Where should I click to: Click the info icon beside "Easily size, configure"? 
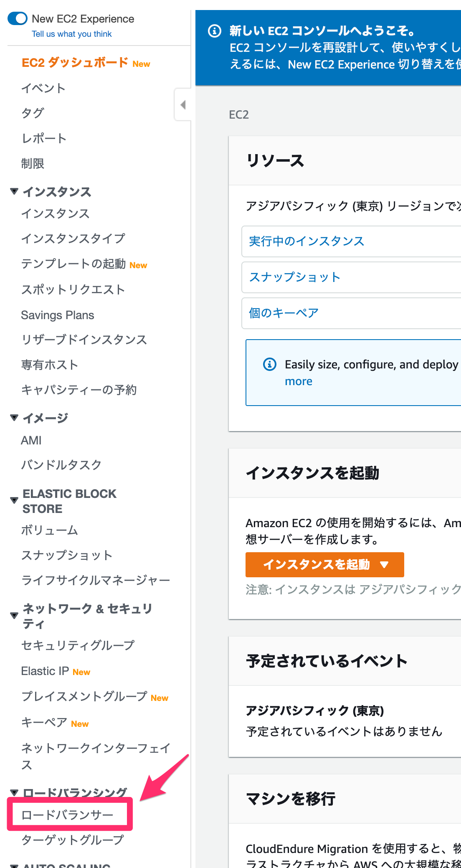pyautogui.click(x=270, y=364)
